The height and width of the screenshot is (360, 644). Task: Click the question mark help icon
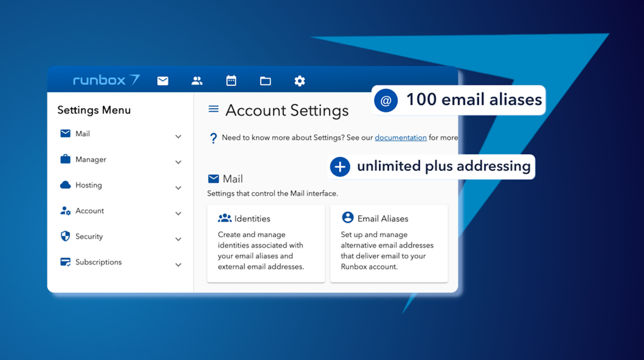coord(213,138)
